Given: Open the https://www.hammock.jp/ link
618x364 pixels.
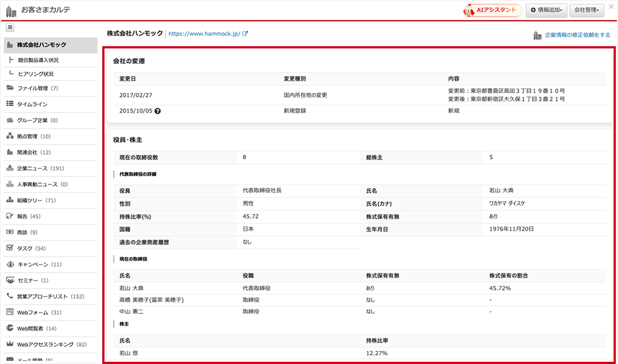Looking at the screenshot, I should point(204,34).
